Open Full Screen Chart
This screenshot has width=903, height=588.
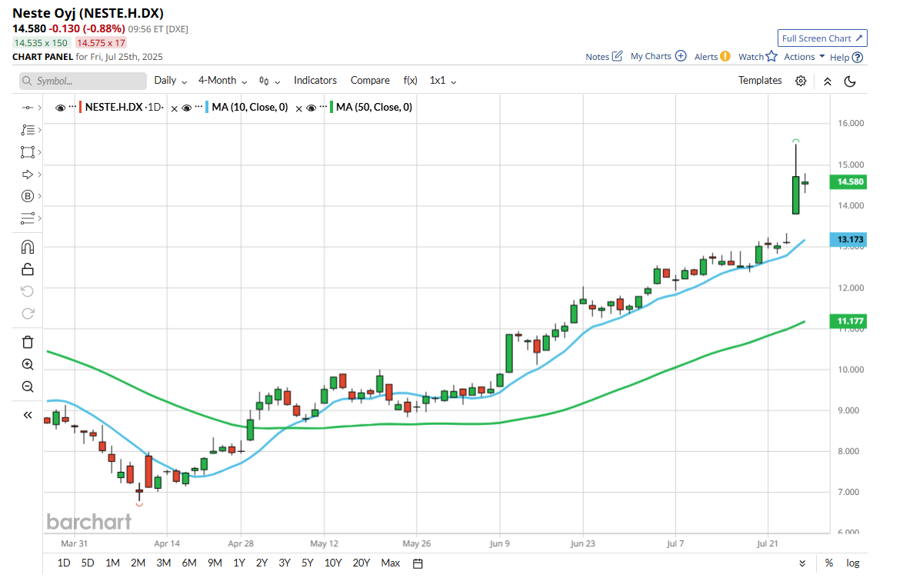pyautogui.click(x=821, y=38)
